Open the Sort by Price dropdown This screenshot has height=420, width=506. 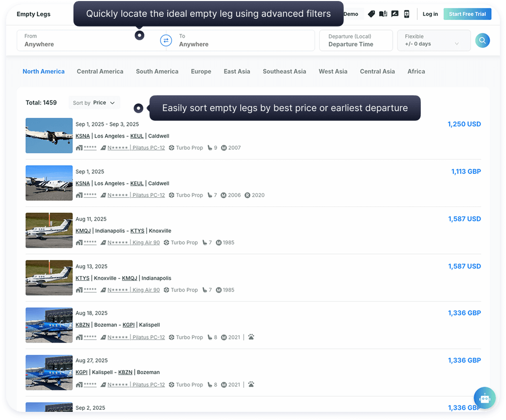pos(94,102)
